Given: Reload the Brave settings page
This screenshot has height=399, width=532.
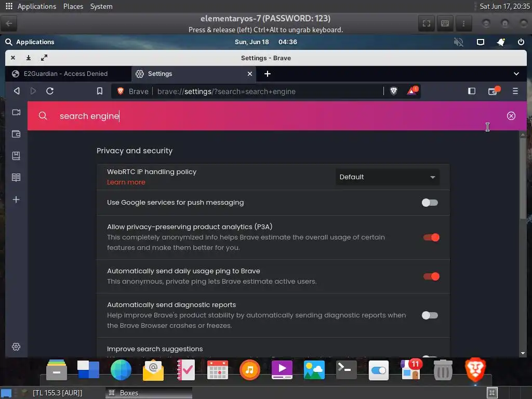Looking at the screenshot, I should (x=50, y=91).
